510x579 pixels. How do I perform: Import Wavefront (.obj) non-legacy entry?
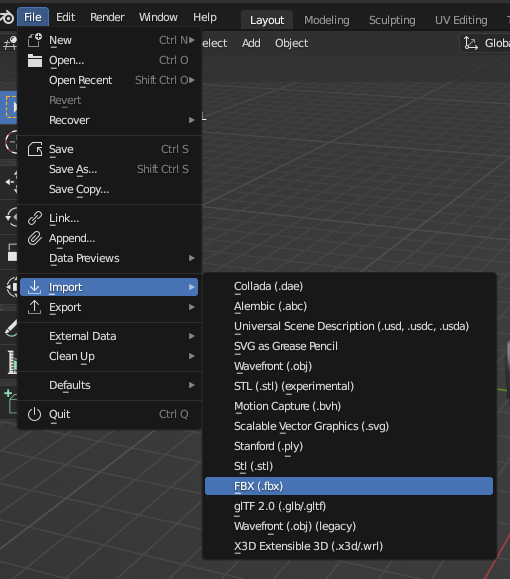tap(349, 366)
